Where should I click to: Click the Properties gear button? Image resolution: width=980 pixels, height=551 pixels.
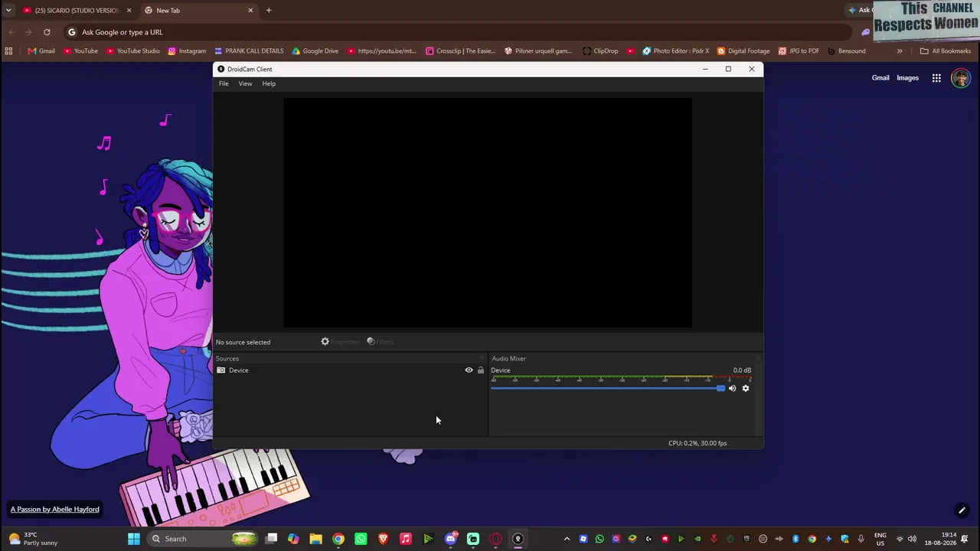[x=340, y=341]
